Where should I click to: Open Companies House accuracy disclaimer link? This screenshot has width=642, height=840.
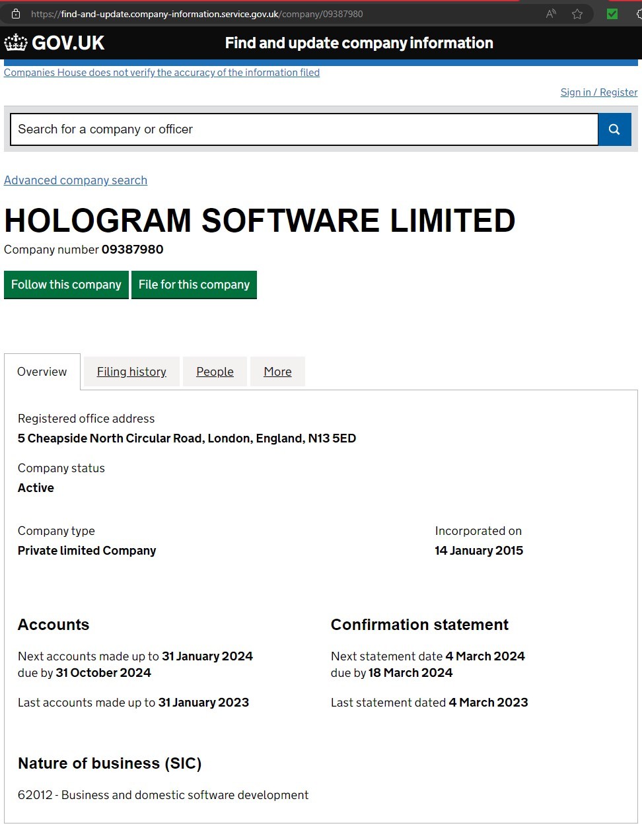pyautogui.click(x=162, y=73)
